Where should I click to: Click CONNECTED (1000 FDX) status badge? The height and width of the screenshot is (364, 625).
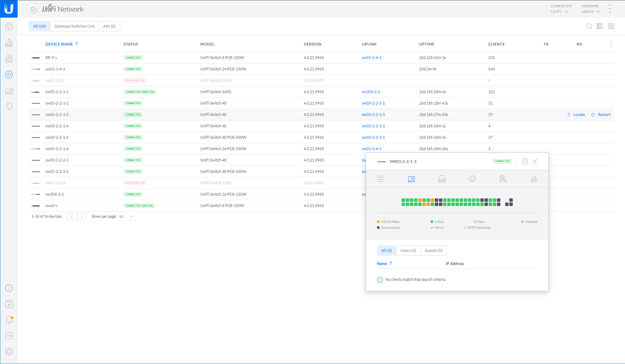coord(140,92)
